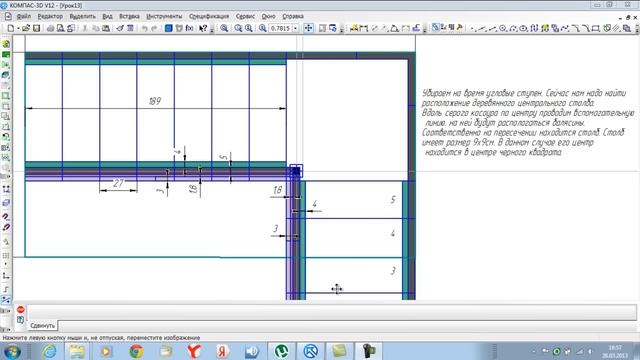Open a file with the folder icon

click(x=26, y=28)
